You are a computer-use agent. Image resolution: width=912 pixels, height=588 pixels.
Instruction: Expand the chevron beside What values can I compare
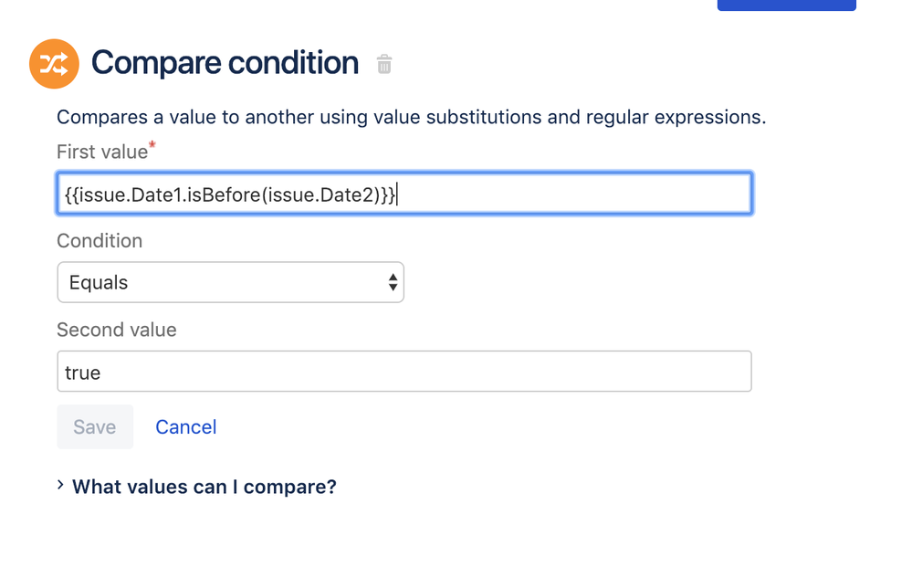tap(60, 485)
